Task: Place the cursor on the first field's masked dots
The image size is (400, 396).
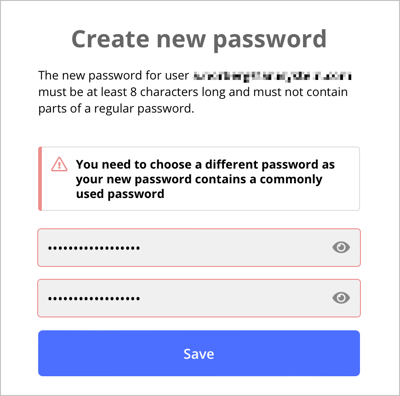Action: (94, 248)
